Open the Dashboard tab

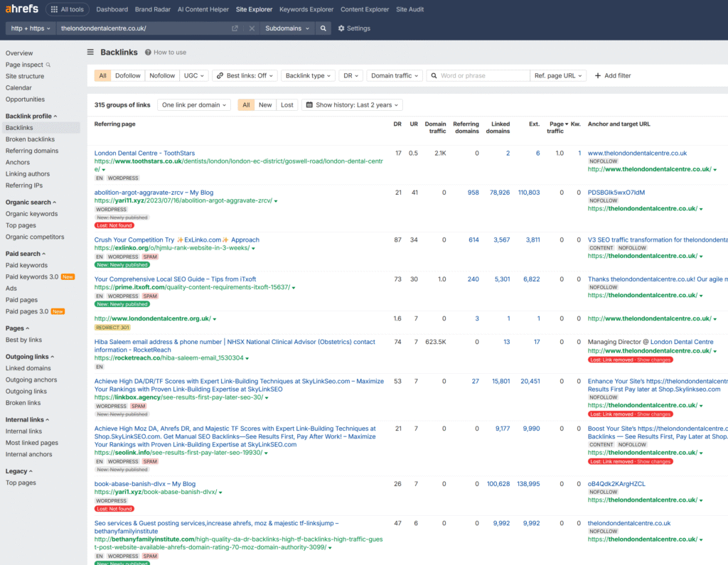[112, 9]
